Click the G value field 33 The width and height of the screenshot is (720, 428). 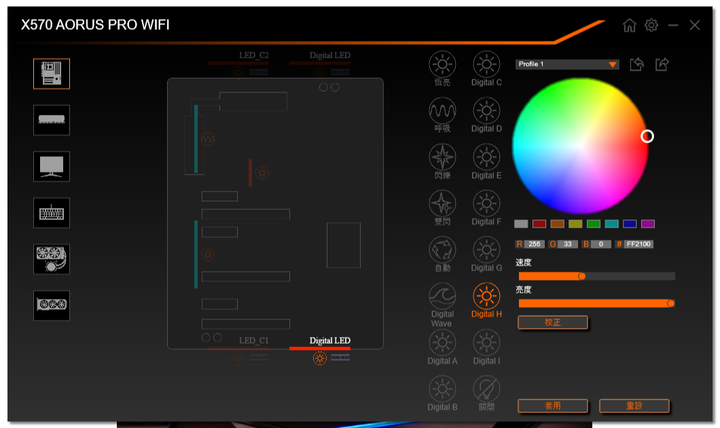568,244
